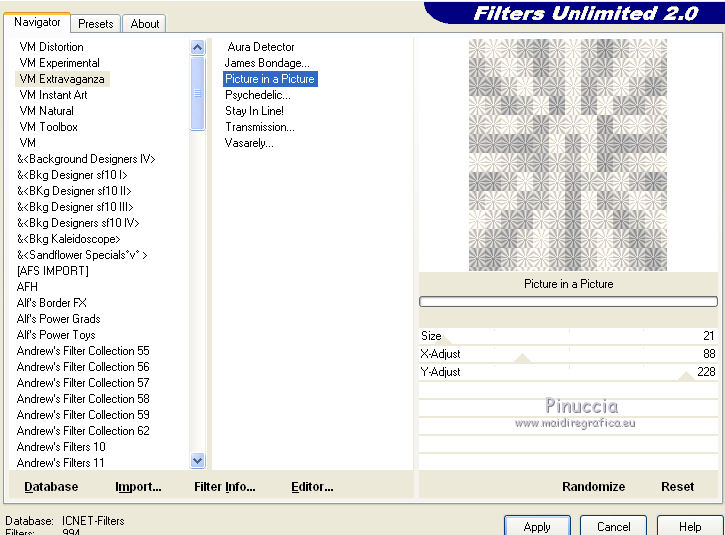The width and height of the screenshot is (725, 535).
Task: Select &<Background Designers IV> category
Action: point(86,159)
